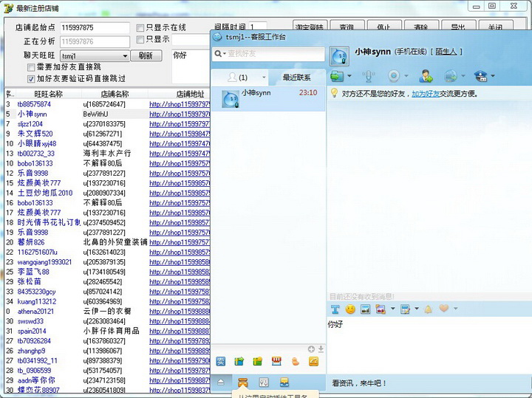
Task: Toggle the second 只显示 checkbox
Action: [140, 40]
